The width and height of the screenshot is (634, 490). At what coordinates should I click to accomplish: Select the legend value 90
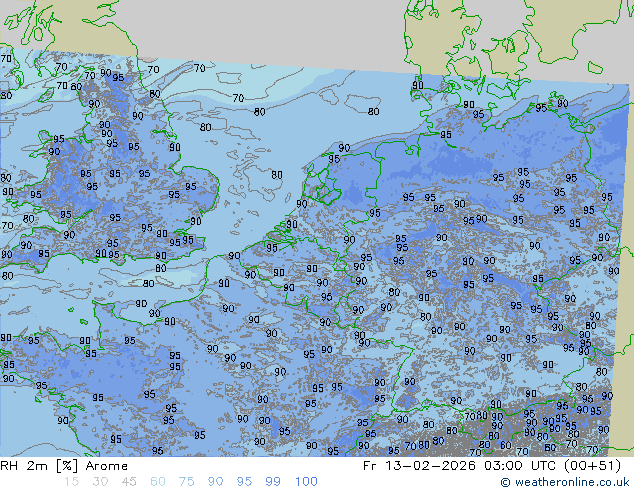click(215, 482)
